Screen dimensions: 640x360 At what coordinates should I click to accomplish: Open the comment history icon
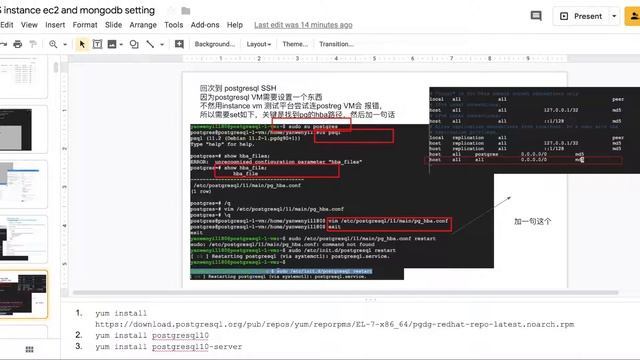tap(536, 16)
